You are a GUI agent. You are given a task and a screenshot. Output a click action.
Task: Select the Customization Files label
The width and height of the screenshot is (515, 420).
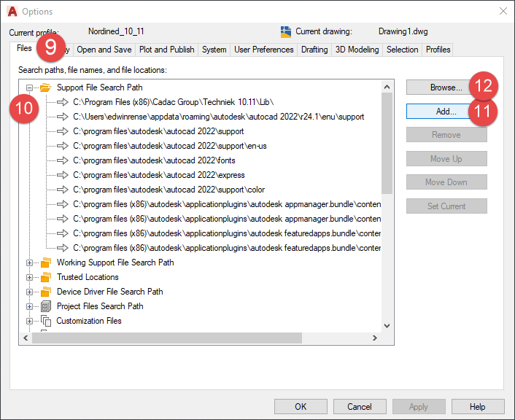point(89,321)
